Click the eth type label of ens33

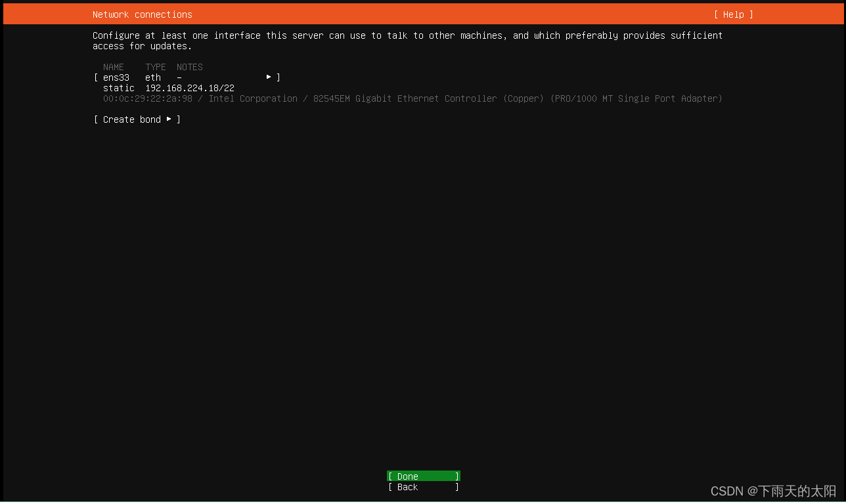click(x=152, y=77)
